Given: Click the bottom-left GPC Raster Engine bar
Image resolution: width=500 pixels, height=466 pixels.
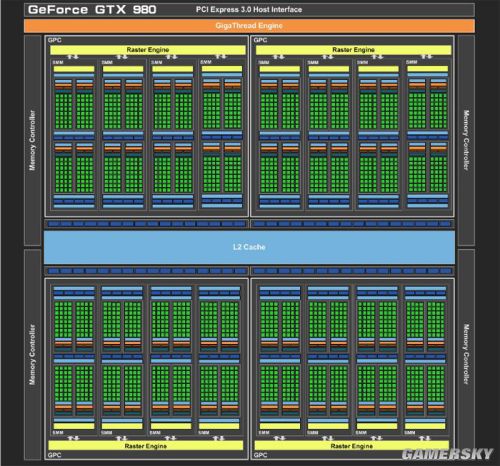Looking at the screenshot, I should pyautogui.click(x=146, y=446).
